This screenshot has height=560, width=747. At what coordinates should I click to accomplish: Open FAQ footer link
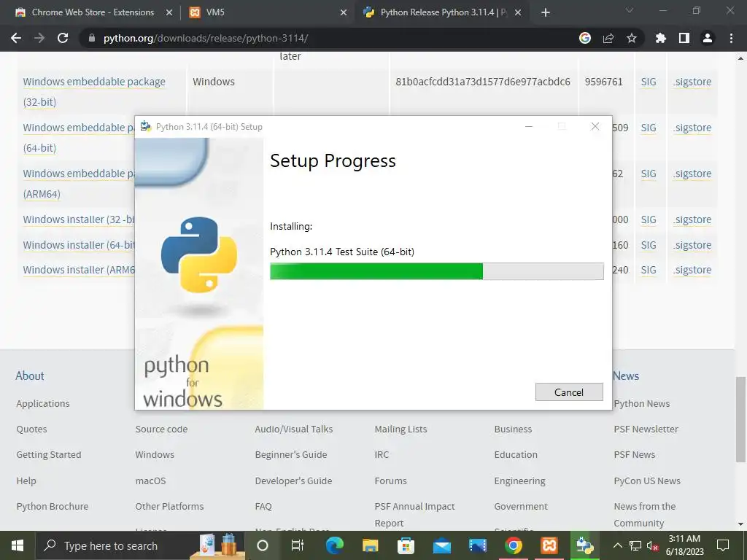pyautogui.click(x=263, y=506)
